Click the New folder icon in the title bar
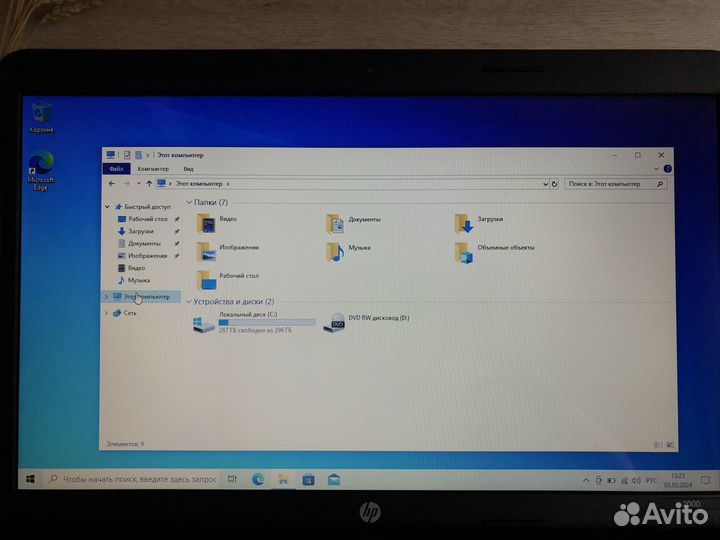 point(138,155)
